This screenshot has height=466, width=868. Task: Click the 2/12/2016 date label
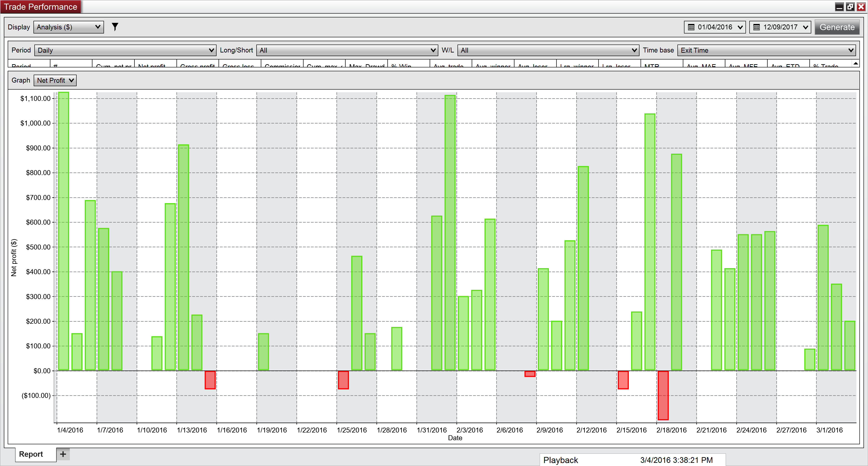[x=592, y=430]
